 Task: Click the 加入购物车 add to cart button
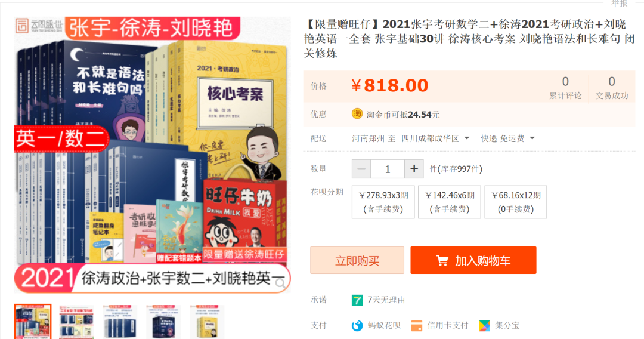pyautogui.click(x=473, y=260)
